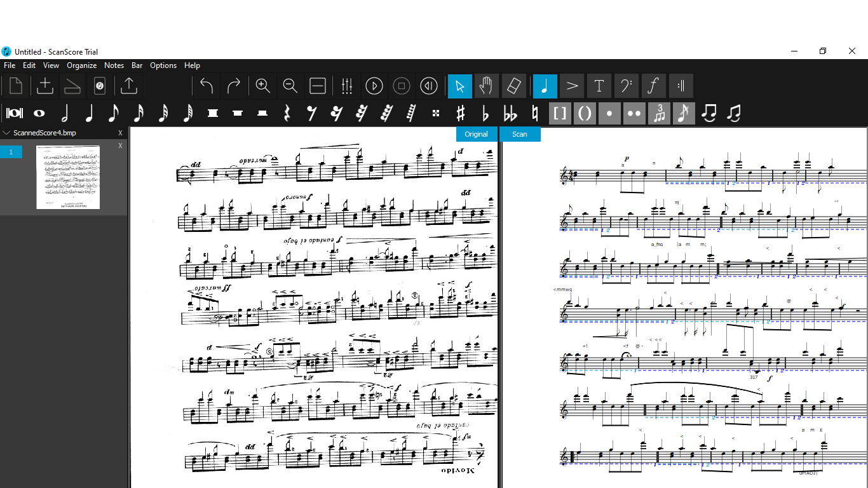Screen dimensions: 868x488
Task: Toggle the accent articulations palette
Action: click(x=572, y=86)
